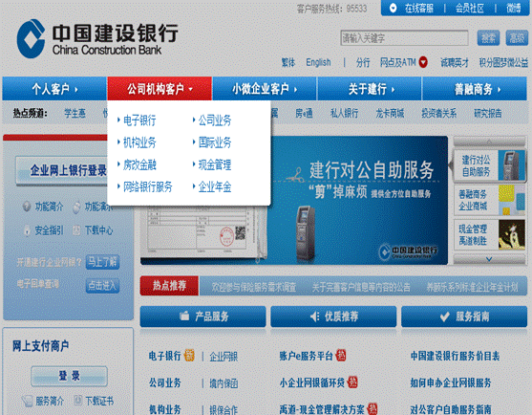Open the 企业网银 link
The width and height of the screenshot is (532, 415).
tap(223, 357)
